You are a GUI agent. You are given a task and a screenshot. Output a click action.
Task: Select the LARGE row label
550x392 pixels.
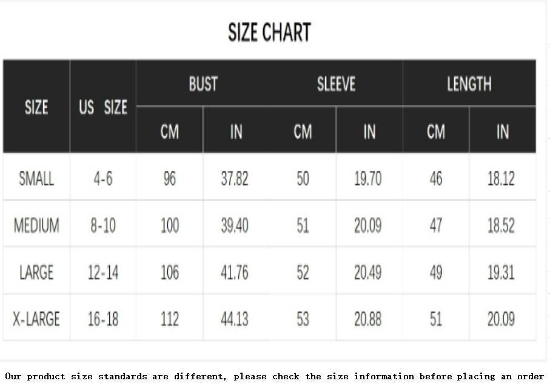point(36,272)
